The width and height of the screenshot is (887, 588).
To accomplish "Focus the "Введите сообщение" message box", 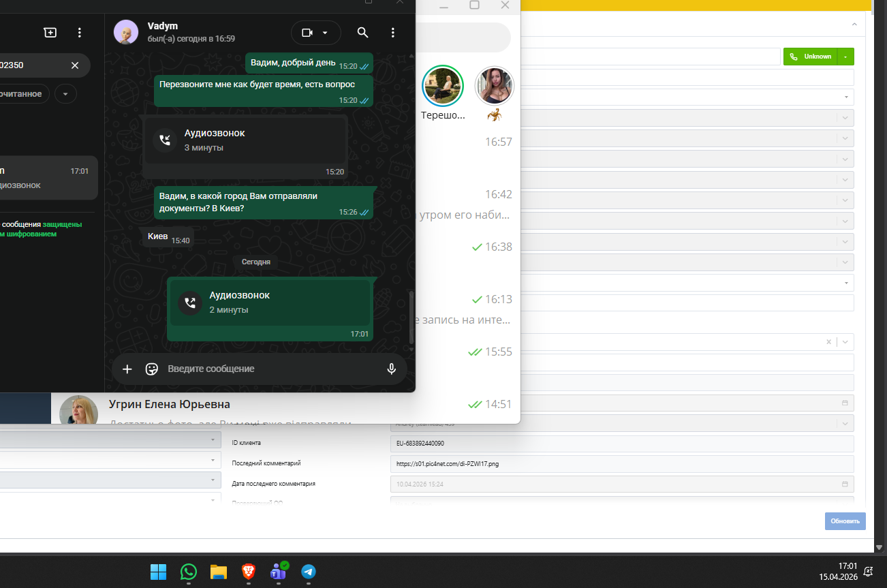I will (x=273, y=369).
